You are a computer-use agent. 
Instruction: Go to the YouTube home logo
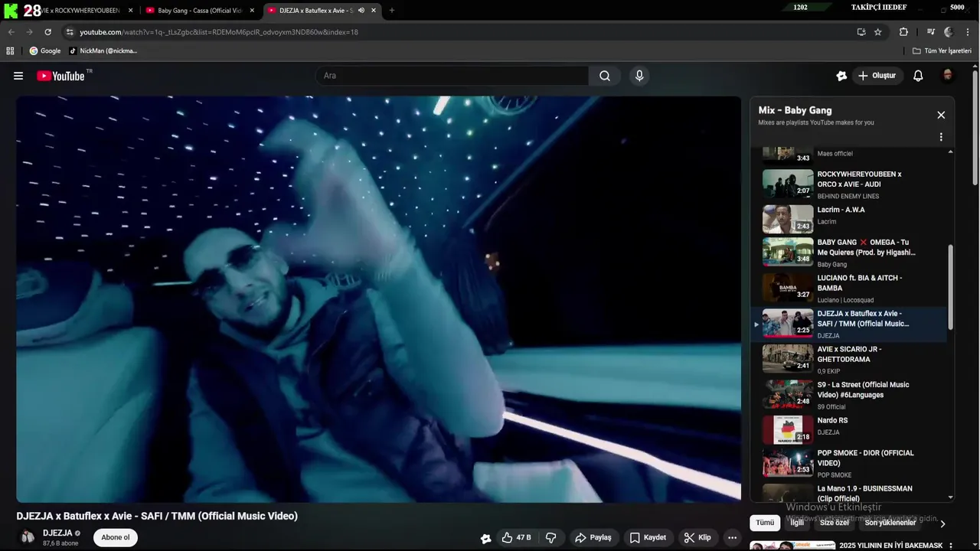click(x=61, y=76)
